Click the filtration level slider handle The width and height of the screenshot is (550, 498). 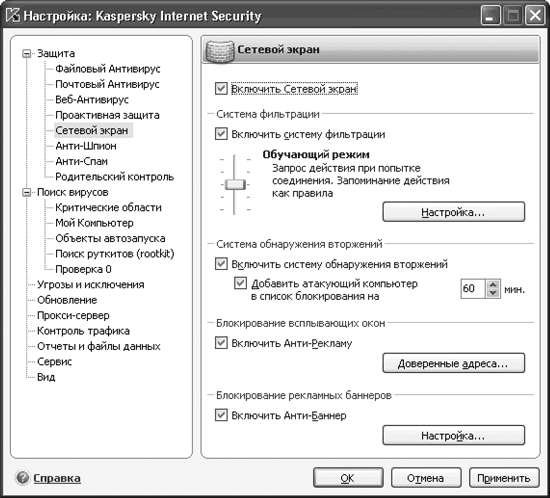point(235,184)
